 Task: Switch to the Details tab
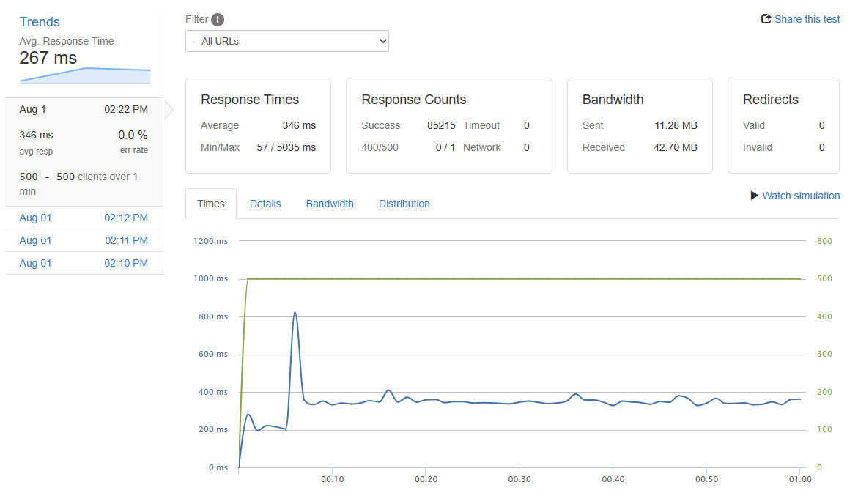265,204
